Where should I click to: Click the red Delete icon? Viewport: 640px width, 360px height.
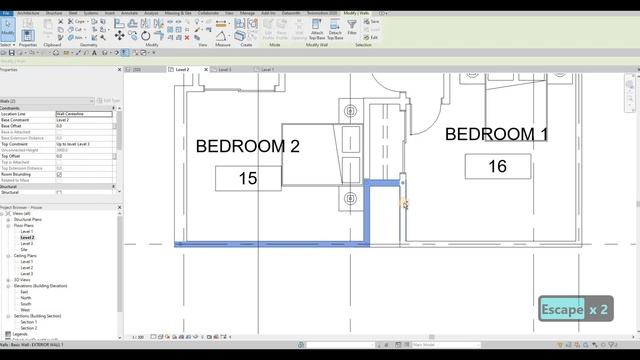point(187,38)
